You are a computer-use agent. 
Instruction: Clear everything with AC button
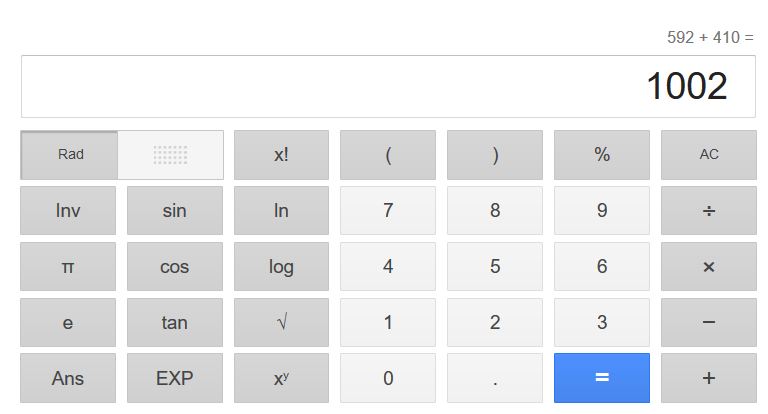pyautogui.click(x=708, y=155)
